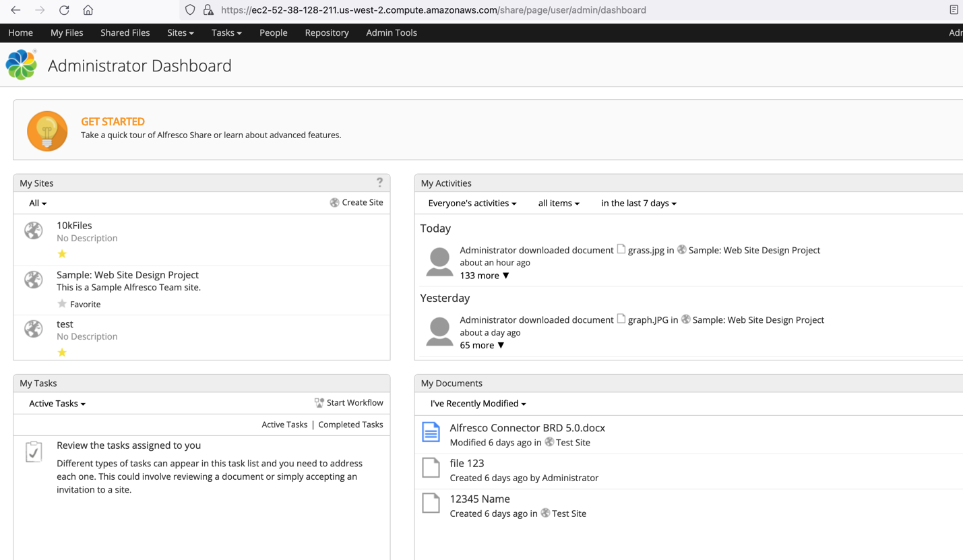Click the test site globe icon
Image resolution: width=963 pixels, height=560 pixels.
[34, 329]
